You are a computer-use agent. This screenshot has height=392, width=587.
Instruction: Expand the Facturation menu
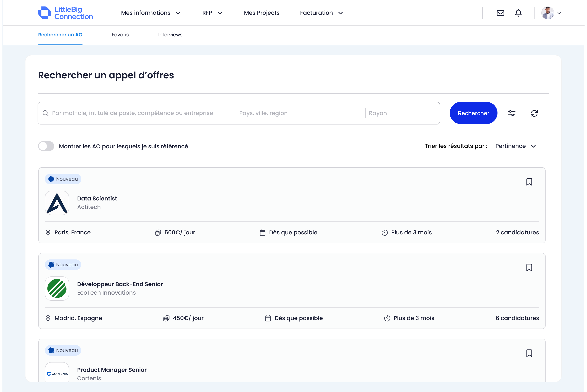321,13
